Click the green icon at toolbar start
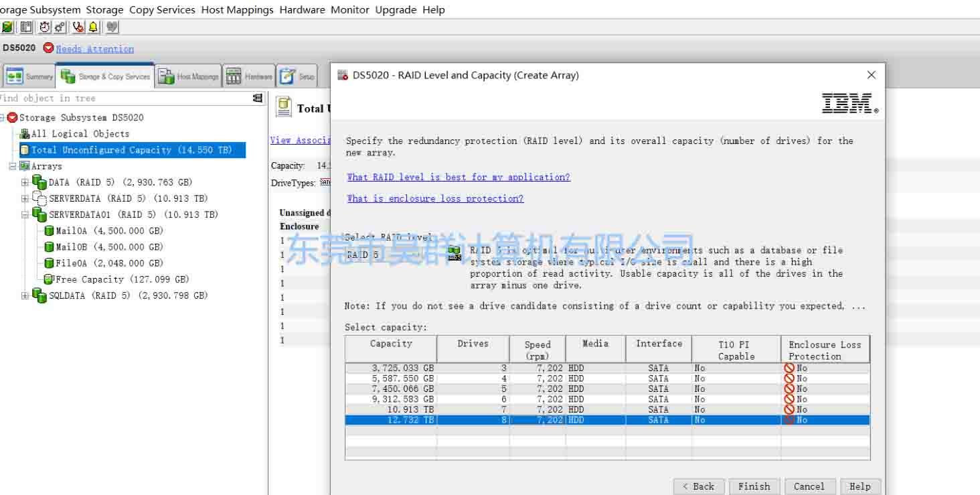This screenshot has width=980, height=495. pyautogui.click(x=7, y=27)
